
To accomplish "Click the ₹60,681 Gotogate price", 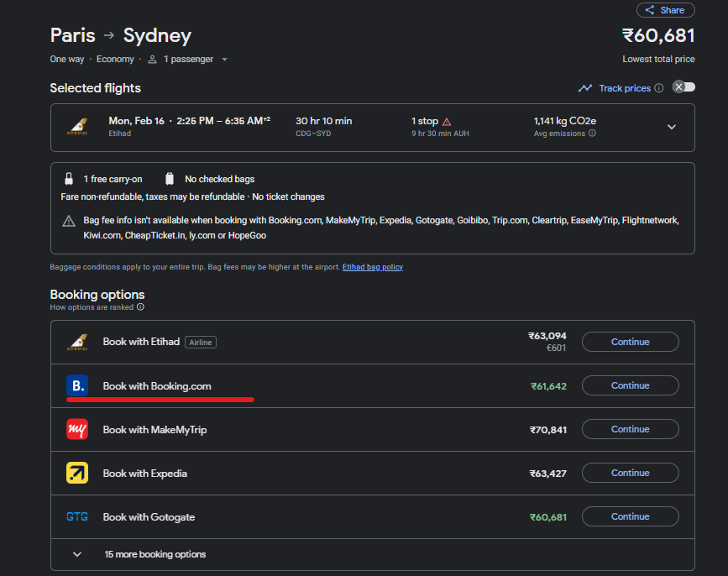I will pos(548,517).
